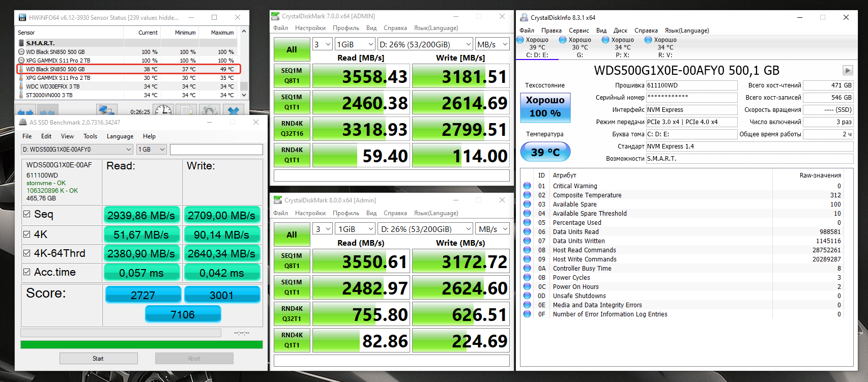The height and width of the screenshot is (382, 868).
Task: Click the empty text field beside 1 GB dropdown
Action: (216, 149)
